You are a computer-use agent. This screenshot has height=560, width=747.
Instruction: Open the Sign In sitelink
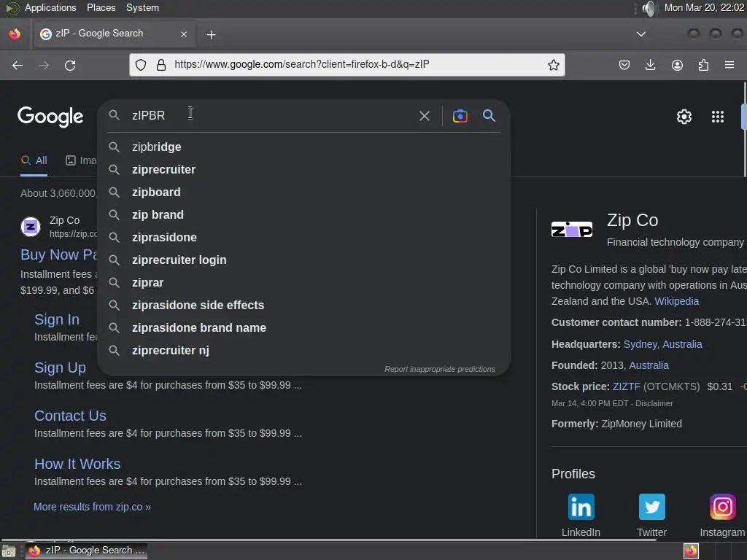[x=57, y=319]
